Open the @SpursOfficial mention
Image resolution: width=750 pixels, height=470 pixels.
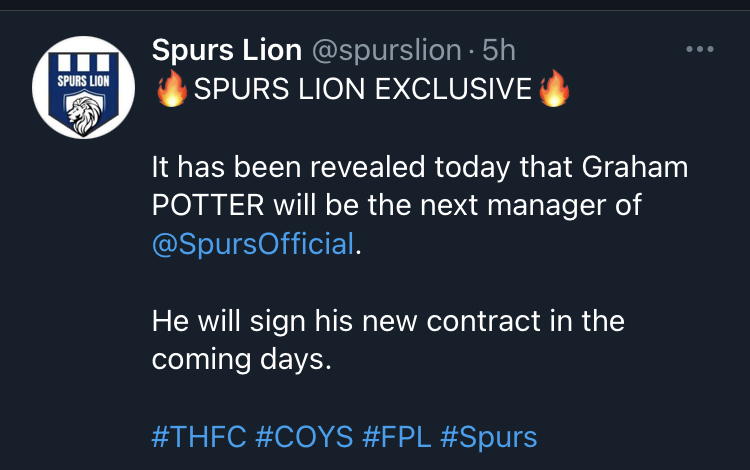(x=253, y=244)
